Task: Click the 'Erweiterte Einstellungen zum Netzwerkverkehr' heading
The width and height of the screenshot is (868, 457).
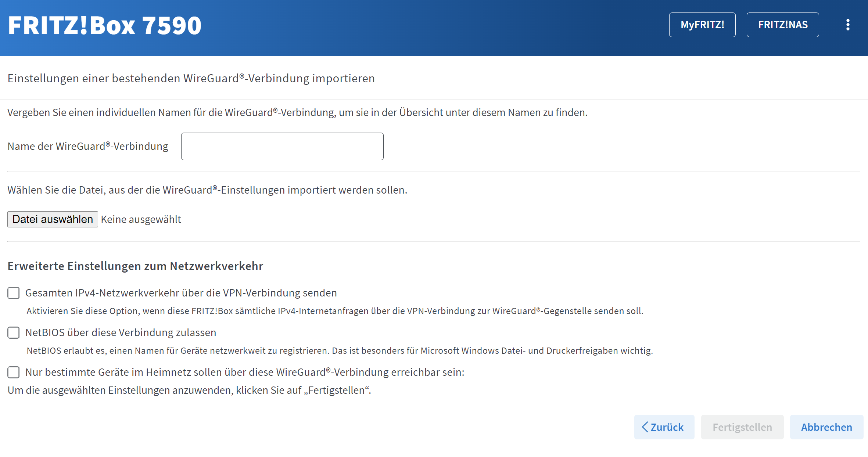Action: pyautogui.click(x=135, y=266)
